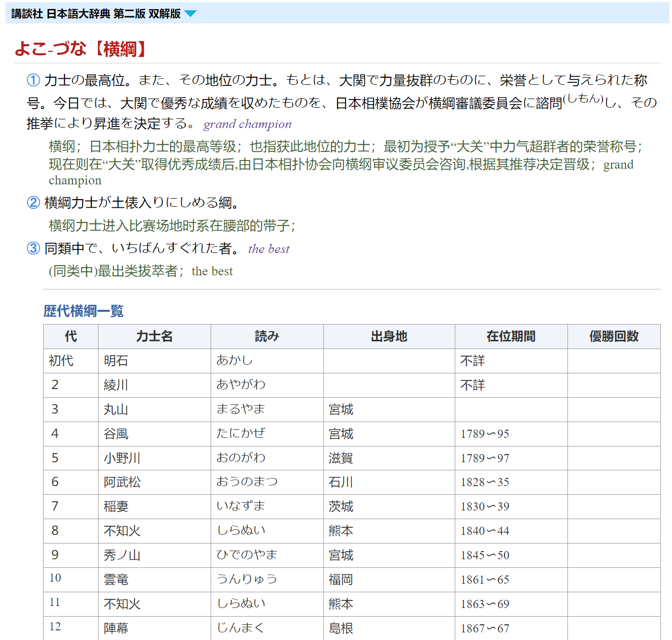The height and width of the screenshot is (640, 672).
Task: Select the 明石 cell in first row
Action: [x=154, y=361]
